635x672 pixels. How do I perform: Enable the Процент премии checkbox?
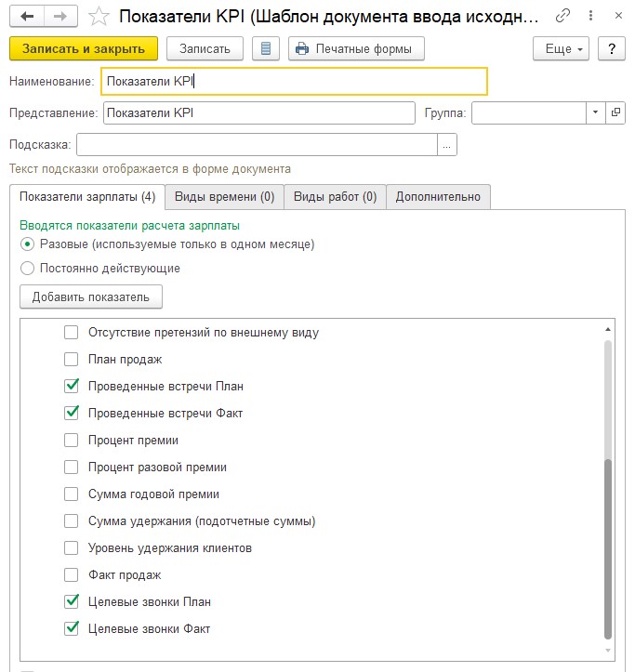72,441
